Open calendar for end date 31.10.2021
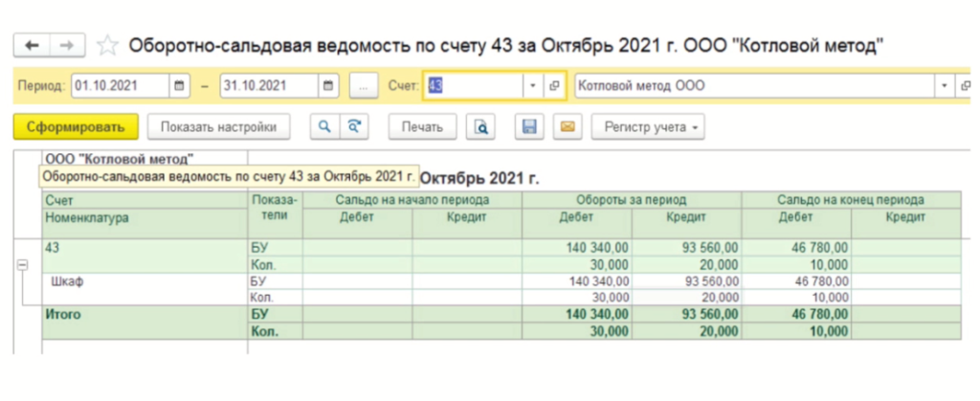 coord(327,85)
